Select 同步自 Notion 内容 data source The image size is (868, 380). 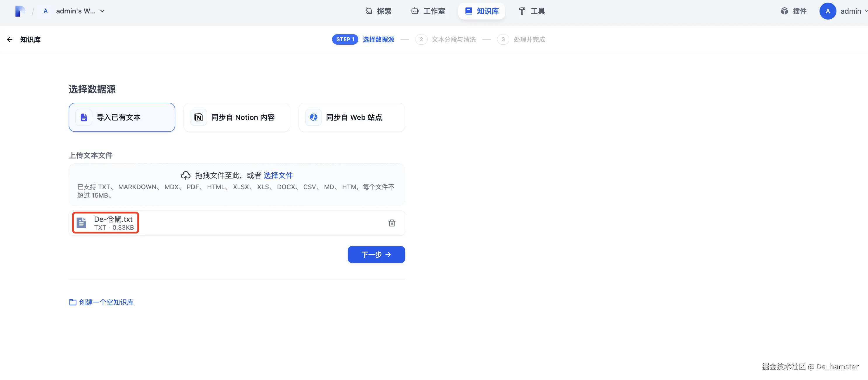tap(243, 117)
